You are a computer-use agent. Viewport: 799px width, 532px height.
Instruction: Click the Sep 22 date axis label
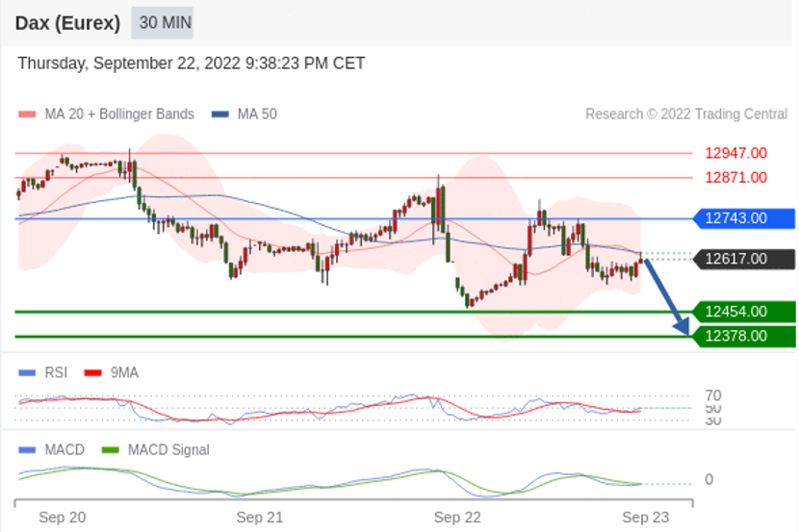click(457, 518)
